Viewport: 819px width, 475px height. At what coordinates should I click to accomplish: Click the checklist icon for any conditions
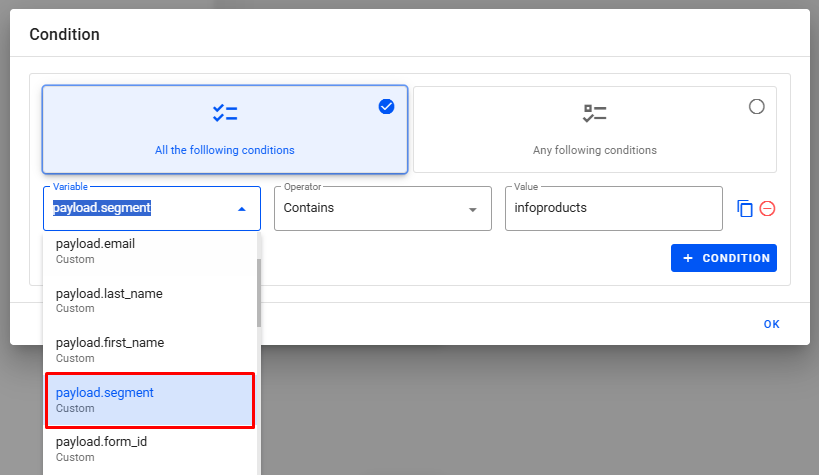point(595,113)
